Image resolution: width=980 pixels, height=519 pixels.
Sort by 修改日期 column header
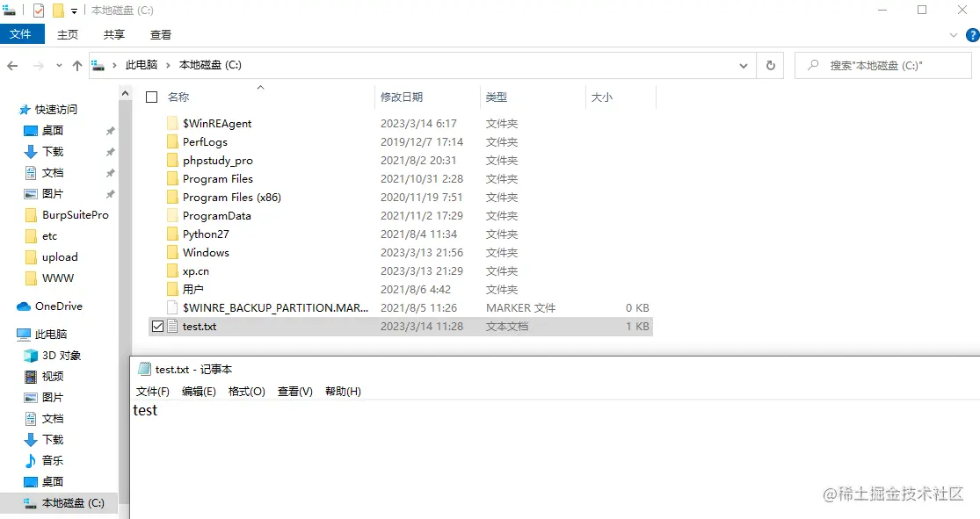[x=402, y=97]
